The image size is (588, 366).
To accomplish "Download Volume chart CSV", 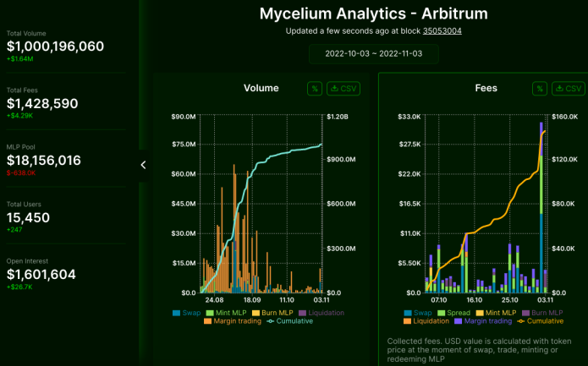I will click(x=343, y=89).
